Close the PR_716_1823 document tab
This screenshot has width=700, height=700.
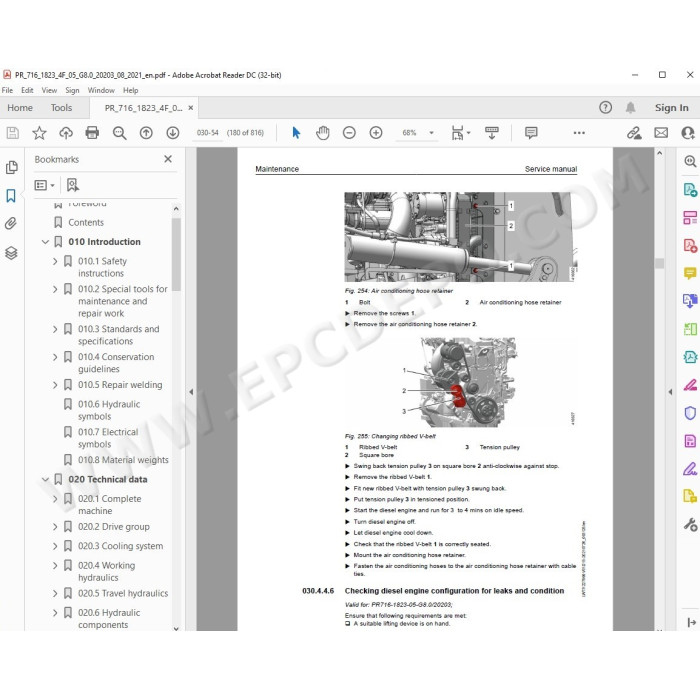click(191, 108)
